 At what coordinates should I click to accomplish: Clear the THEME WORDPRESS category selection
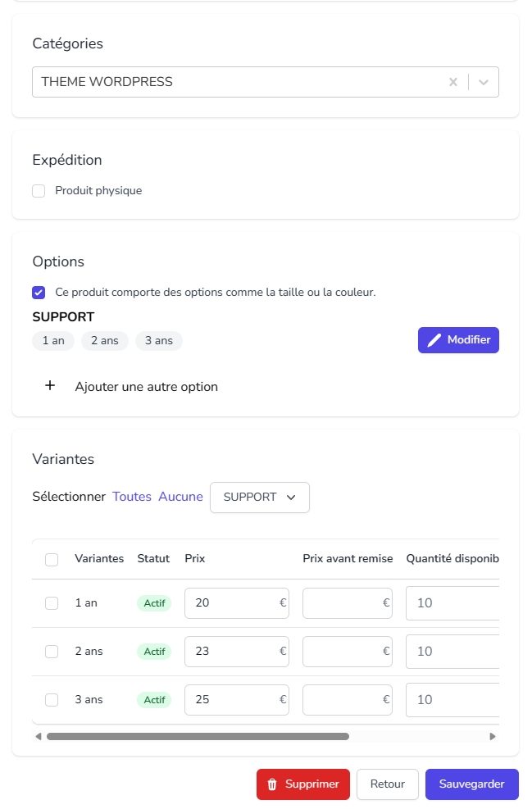coord(453,82)
